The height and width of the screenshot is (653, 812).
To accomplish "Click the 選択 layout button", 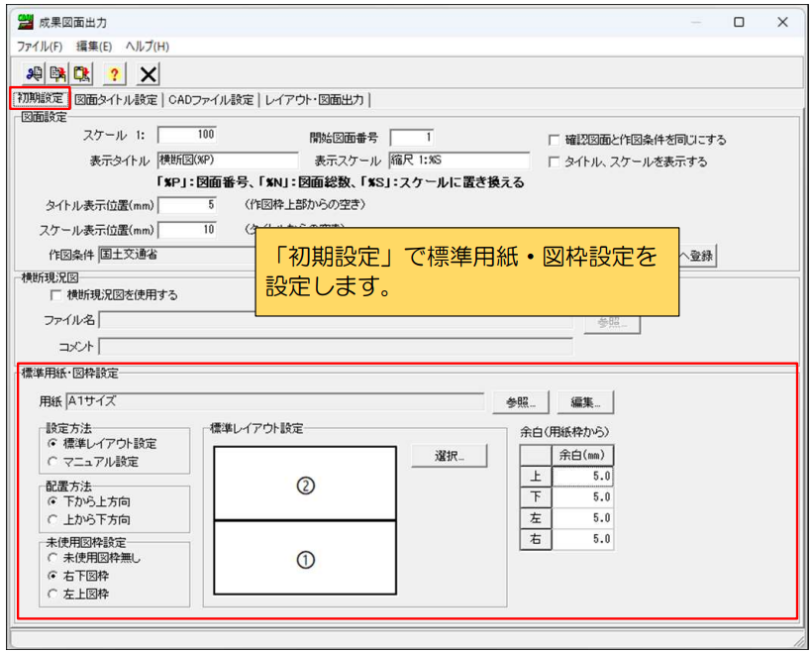I will click(x=449, y=456).
